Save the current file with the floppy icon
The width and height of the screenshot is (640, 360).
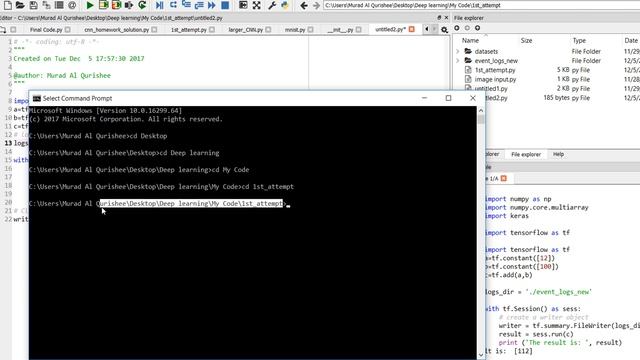(x=33, y=5)
